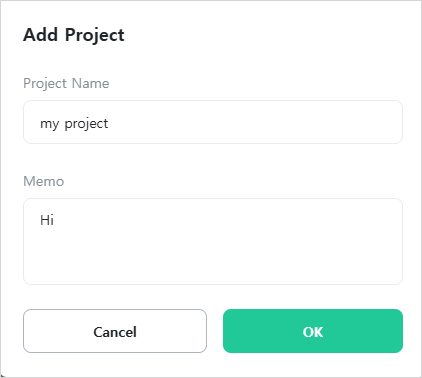The height and width of the screenshot is (378, 422).
Task: Place the cursor after "Hi" in the memo box
Action: (55, 220)
